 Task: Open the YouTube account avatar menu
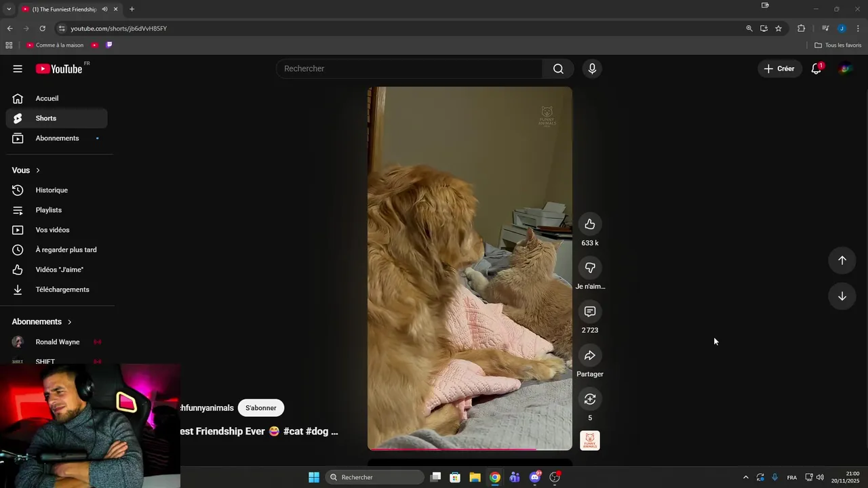(845, 68)
